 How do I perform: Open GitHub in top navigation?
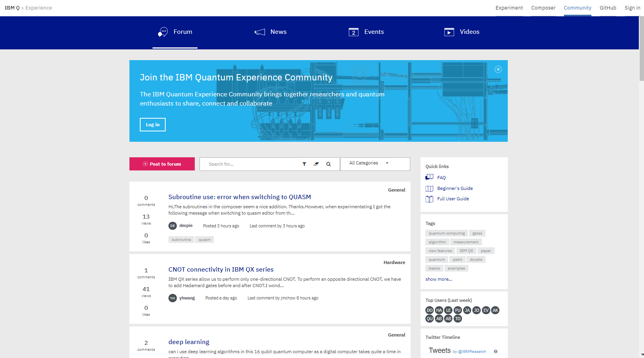coord(608,8)
